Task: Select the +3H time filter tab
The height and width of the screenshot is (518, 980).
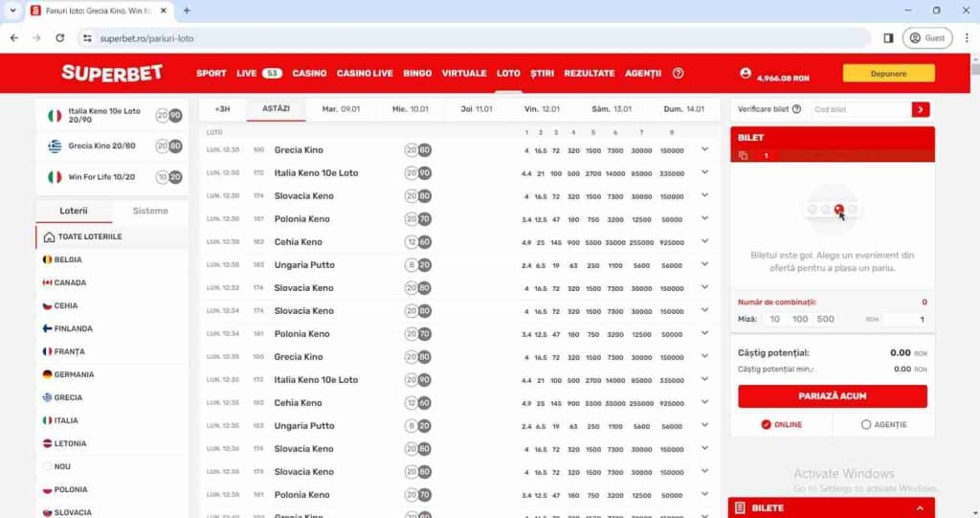Action: click(x=222, y=109)
